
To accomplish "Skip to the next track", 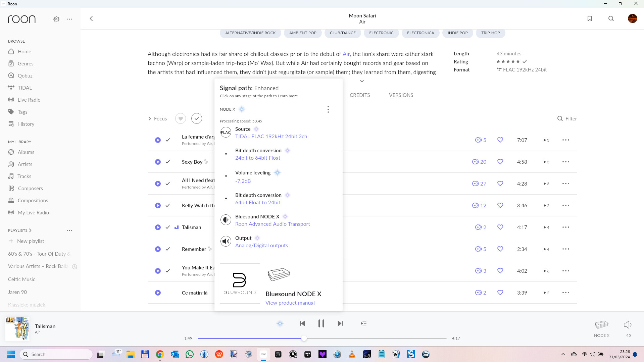I will click(340, 323).
